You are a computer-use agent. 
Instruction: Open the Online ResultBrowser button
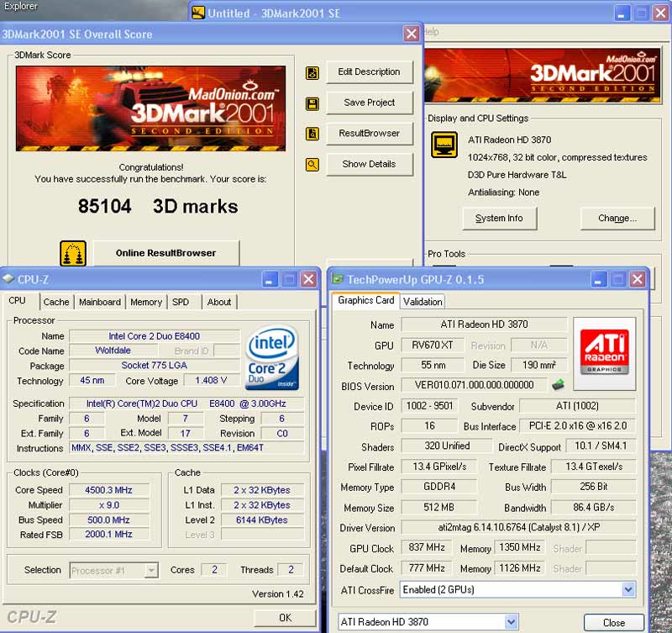(x=165, y=253)
